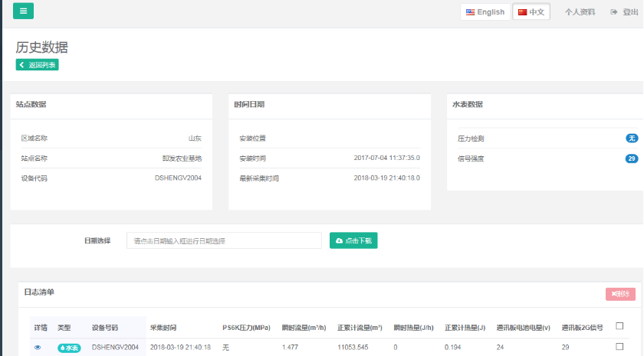Click the 瞬时流量 column header
The image size is (644, 356).
pyautogui.click(x=303, y=328)
